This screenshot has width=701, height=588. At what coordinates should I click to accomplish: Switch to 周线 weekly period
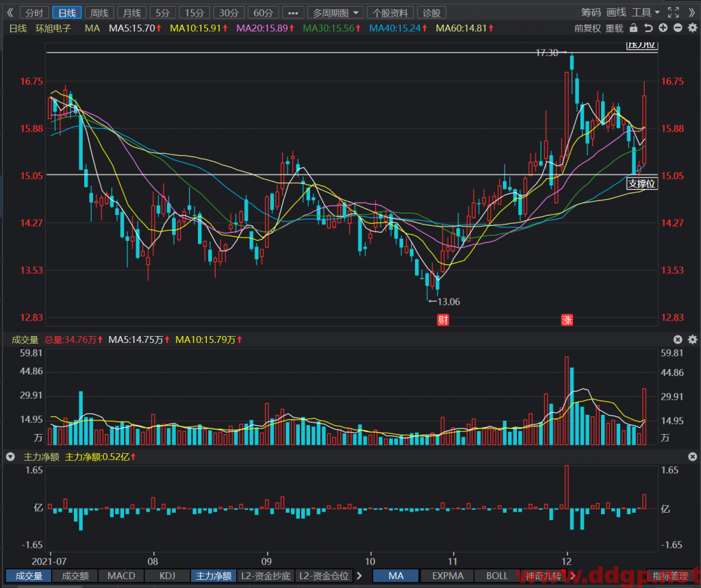[x=99, y=13]
